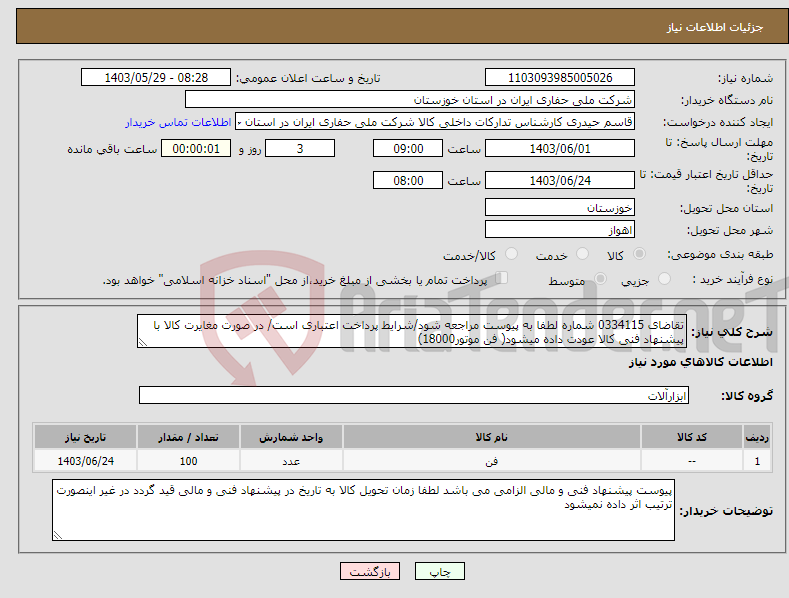Click the description box resize handle
The width and height of the screenshot is (789, 598).
click(x=142, y=343)
